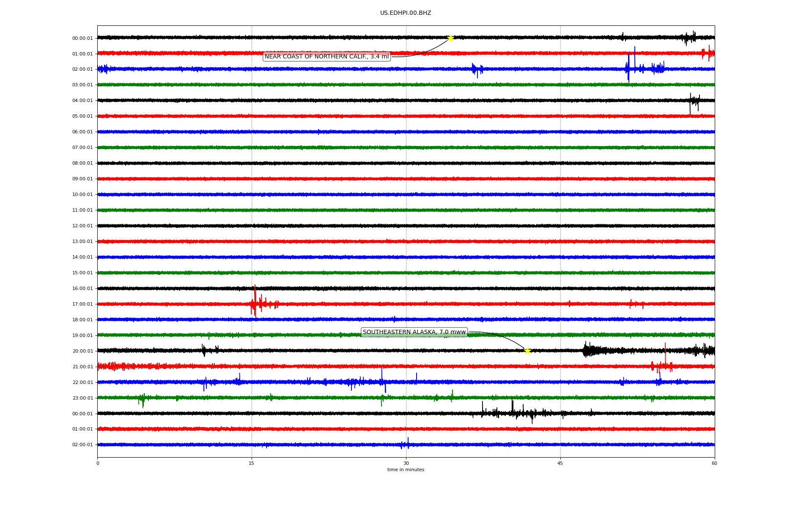
Task: Click the 30 tick on the time axis
Action: pos(406,463)
